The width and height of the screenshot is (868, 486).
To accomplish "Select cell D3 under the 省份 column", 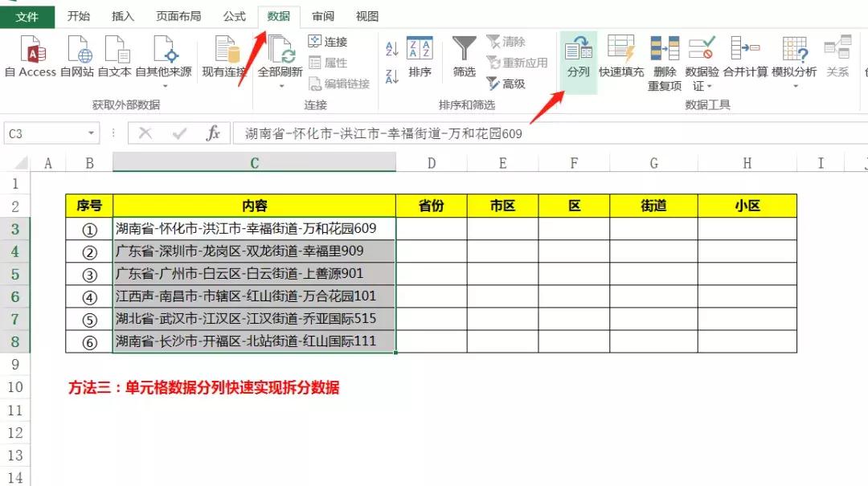I will pos(431,228).
